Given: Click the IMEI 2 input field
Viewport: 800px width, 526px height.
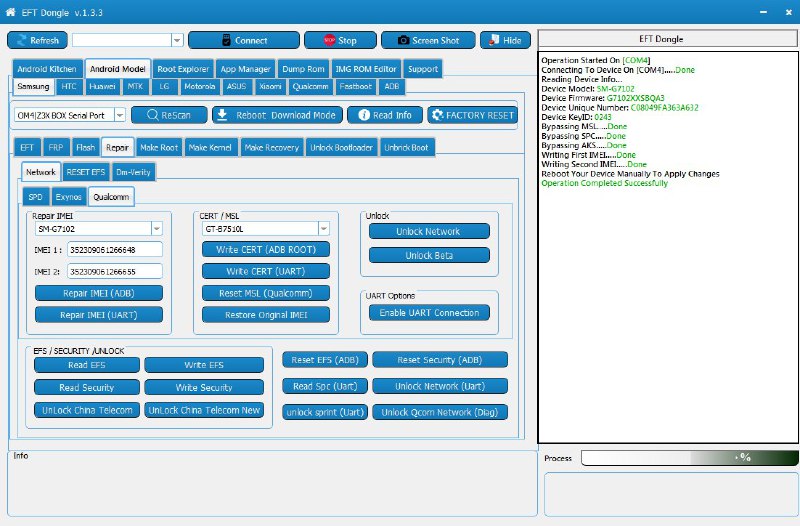Looking at the screenshot, I should click(x=114, y=271).
